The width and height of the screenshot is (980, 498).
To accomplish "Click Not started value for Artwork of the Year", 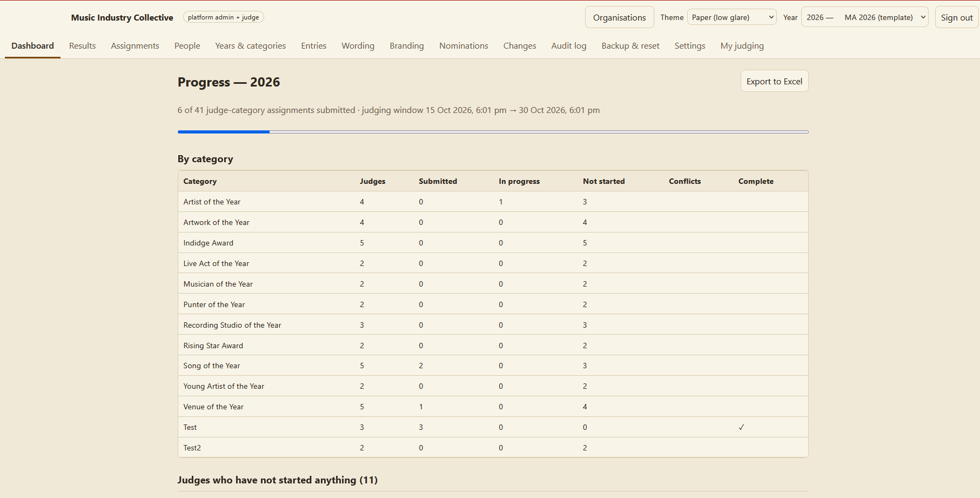I will [x=585, y=222].
